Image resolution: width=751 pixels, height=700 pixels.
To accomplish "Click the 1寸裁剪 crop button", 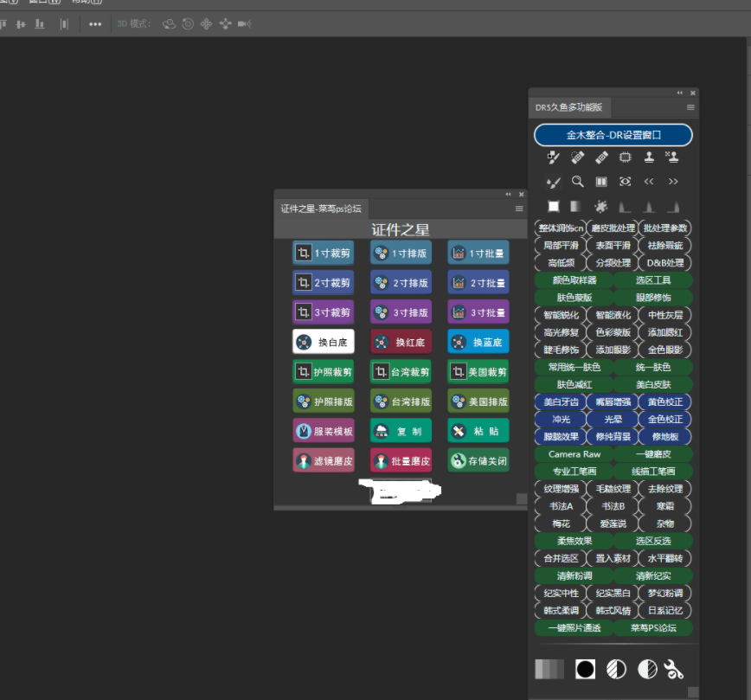I will pyautogui.click(x=323, y=253).
